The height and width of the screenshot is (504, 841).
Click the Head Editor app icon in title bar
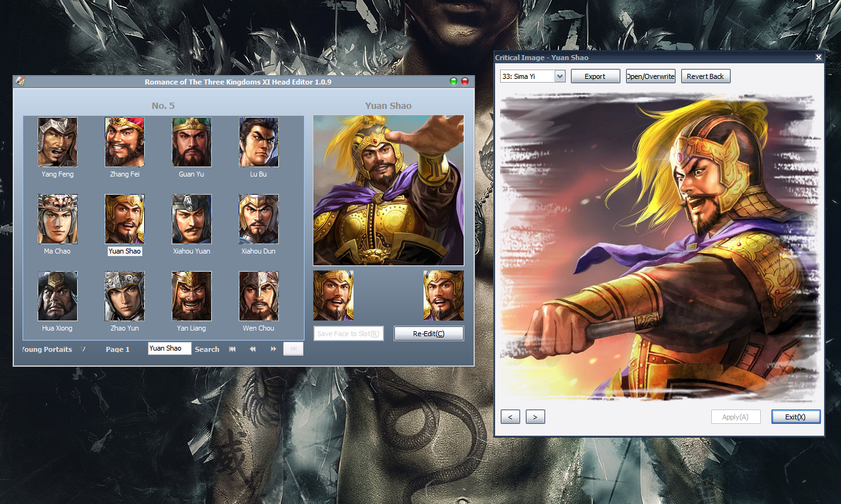[20, 81]
